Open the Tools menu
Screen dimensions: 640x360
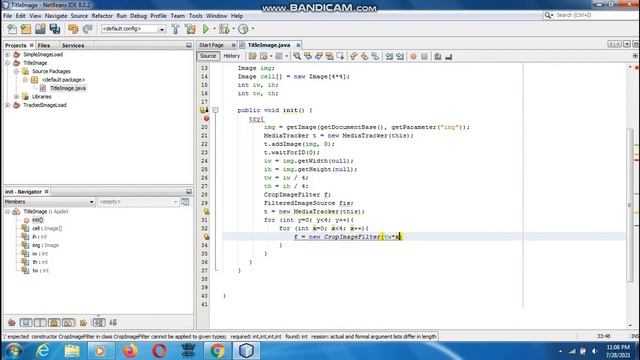(196, 16)
